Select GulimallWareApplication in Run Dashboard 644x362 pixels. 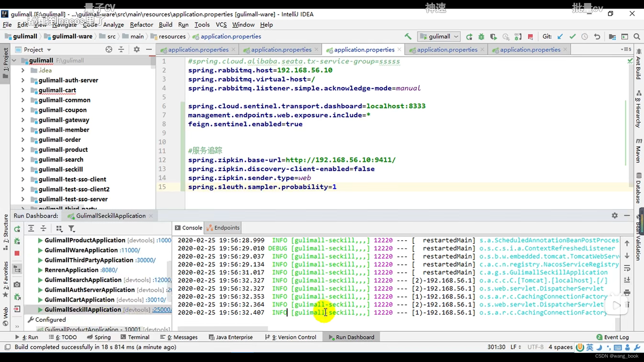click(81, 250)
